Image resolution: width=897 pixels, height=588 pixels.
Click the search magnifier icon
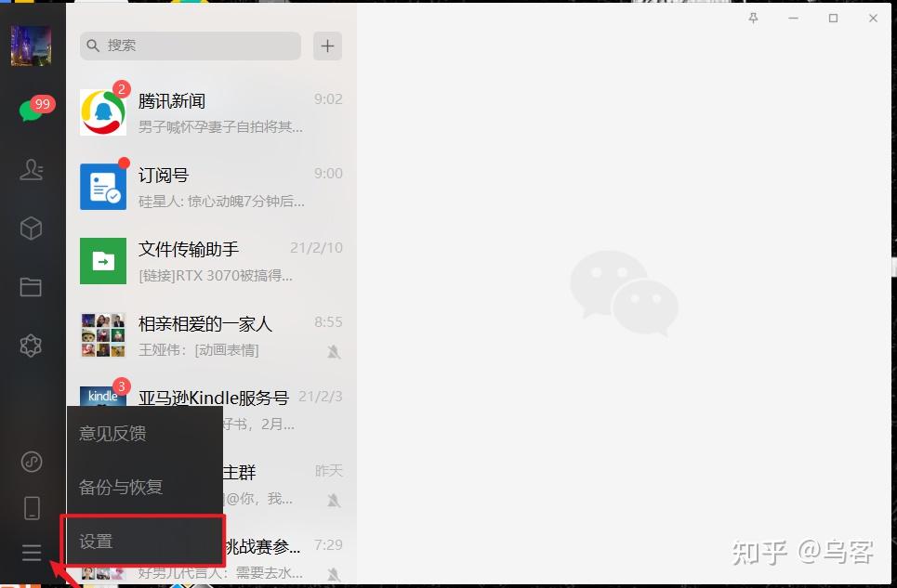(93, 45)
